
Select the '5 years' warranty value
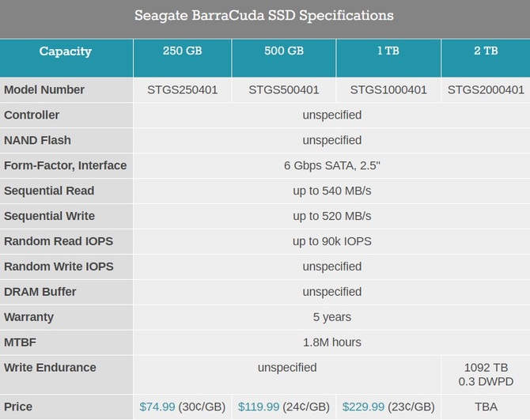pyautogui.click(x=331, y=317)
